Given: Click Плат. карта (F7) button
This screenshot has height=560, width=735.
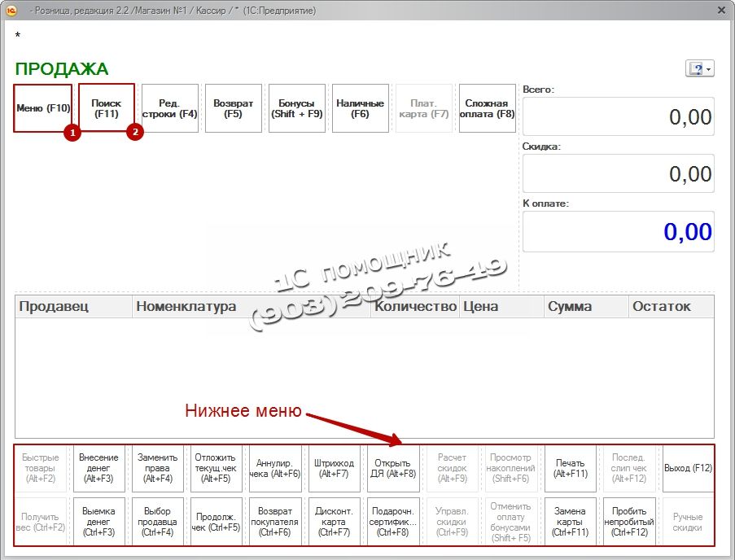Looking at the screenshot, I should click(424, 108).
